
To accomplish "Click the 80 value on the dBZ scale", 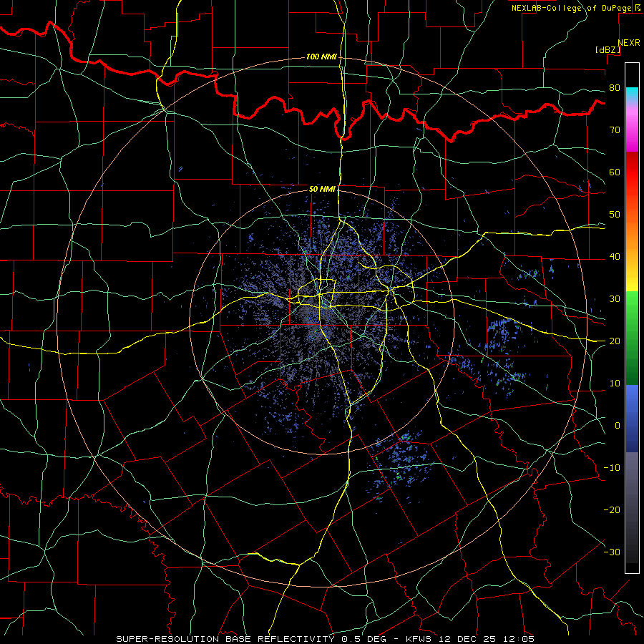I will (x=615, y=88).
